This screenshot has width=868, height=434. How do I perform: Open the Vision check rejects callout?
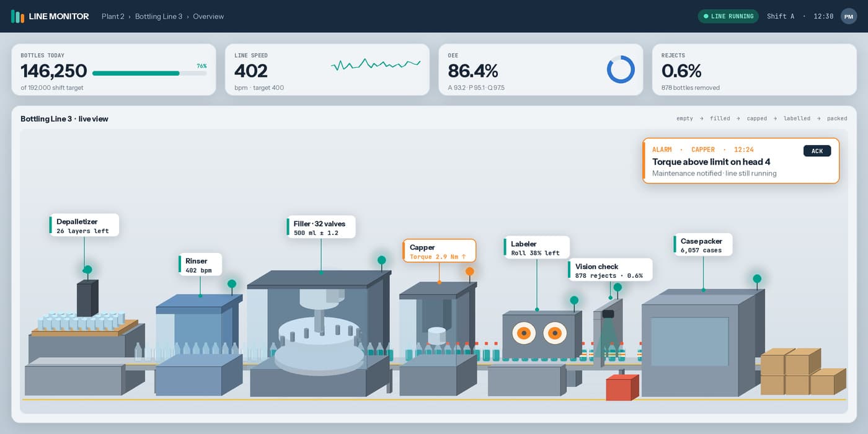coord(611,270)
